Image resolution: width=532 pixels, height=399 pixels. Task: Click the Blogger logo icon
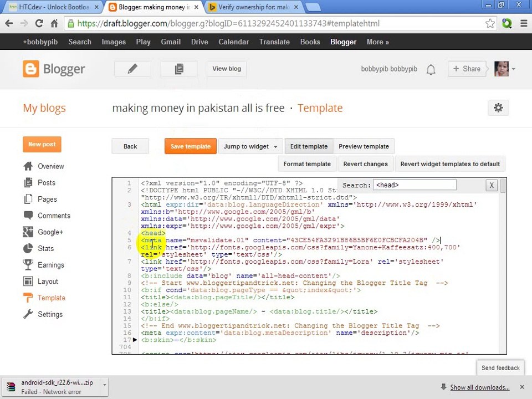click(x=31, y=69)
